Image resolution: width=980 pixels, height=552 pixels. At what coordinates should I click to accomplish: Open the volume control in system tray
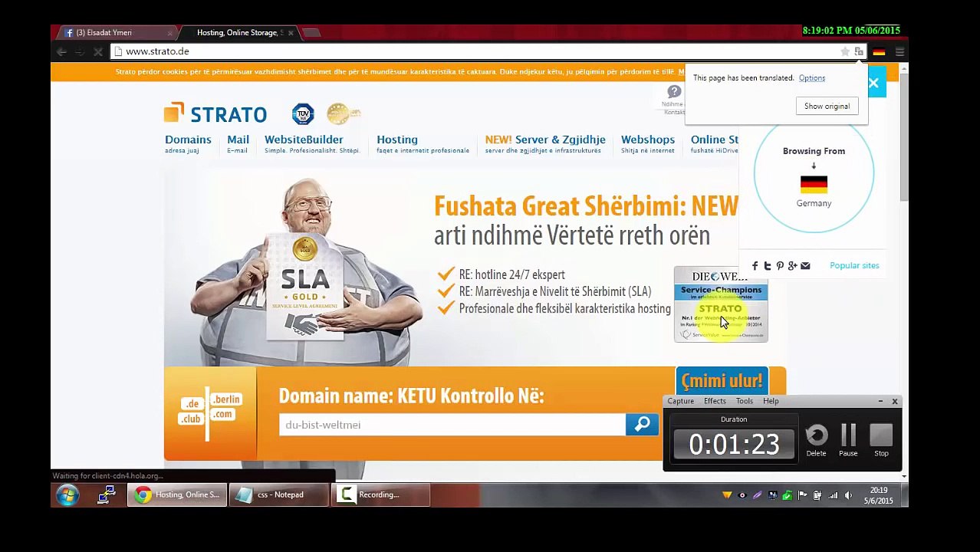pos(848,495)
